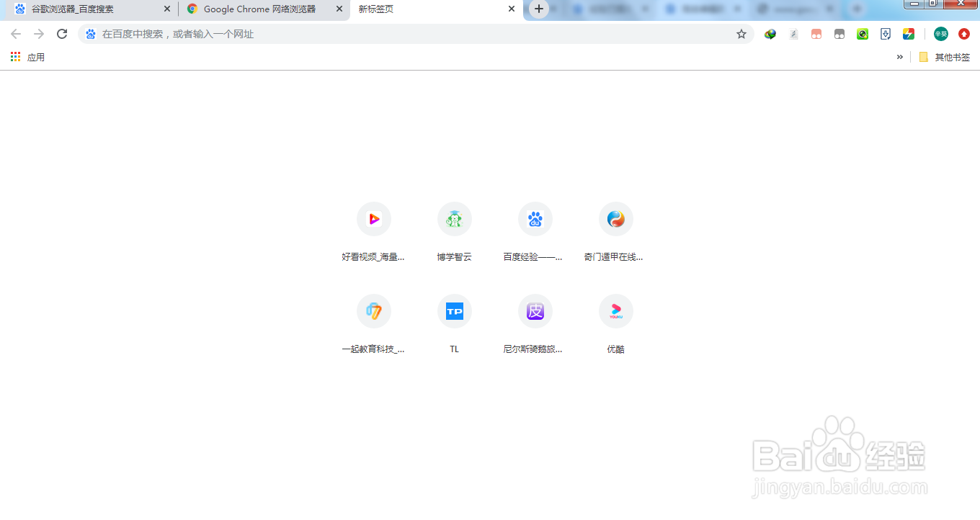Open the TL TP-Link shortcut tile
Image resolution: width=980 pixels, height=520 pixels.
455,311
